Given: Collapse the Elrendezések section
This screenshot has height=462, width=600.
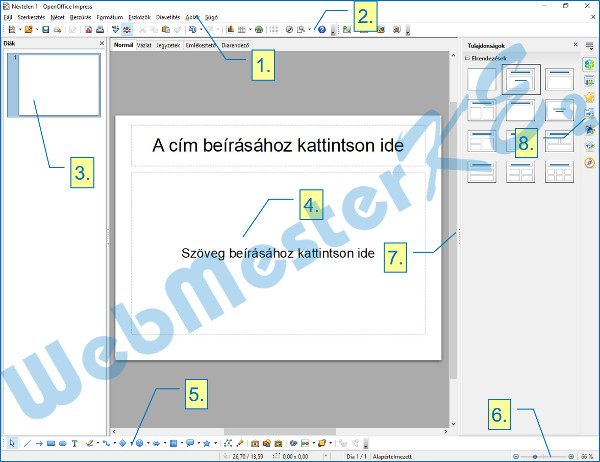Looking at the screenshot, I should [x=467, y=58].
